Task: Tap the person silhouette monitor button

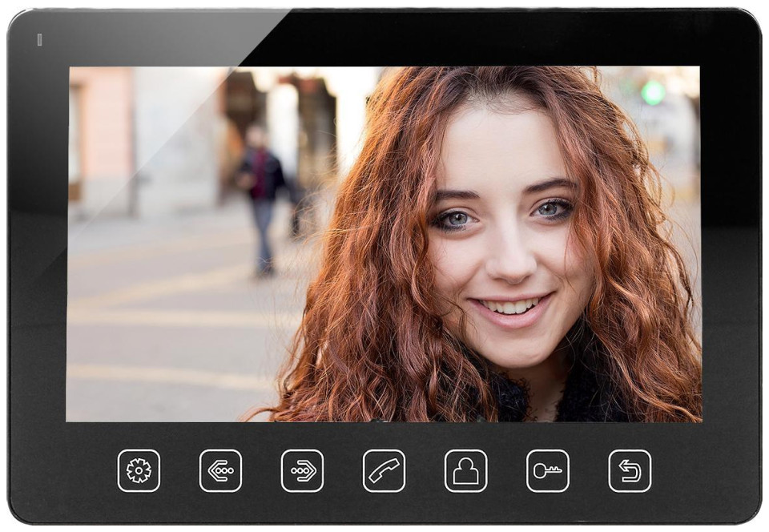Action: [x=466, y=471]
